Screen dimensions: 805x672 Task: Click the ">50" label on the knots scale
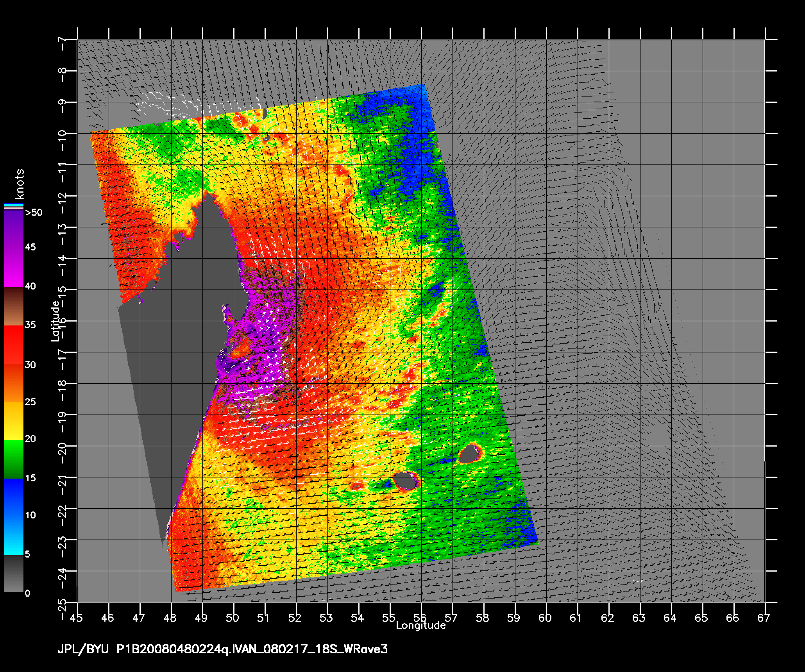pyautogui.click(x=34, y=213)
